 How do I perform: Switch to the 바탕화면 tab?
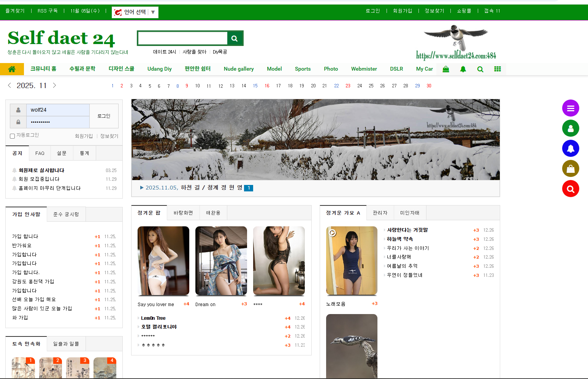[183, 213]
